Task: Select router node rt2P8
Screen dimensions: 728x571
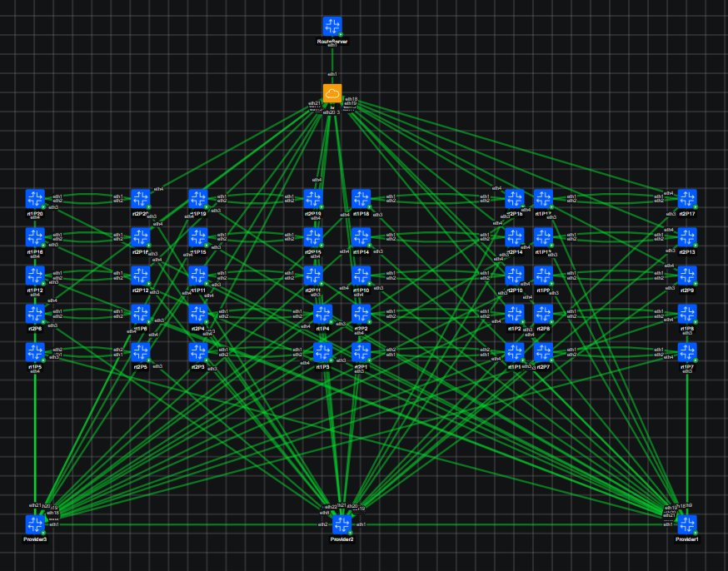Action: (x=543, y=314)
